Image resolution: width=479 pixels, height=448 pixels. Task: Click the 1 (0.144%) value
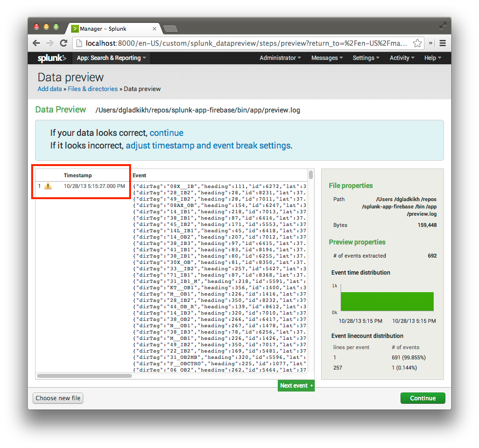(404, 368)
